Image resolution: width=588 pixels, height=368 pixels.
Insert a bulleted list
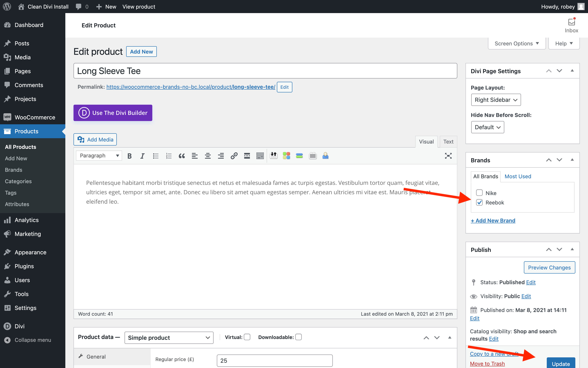click(x=156, y=156)
